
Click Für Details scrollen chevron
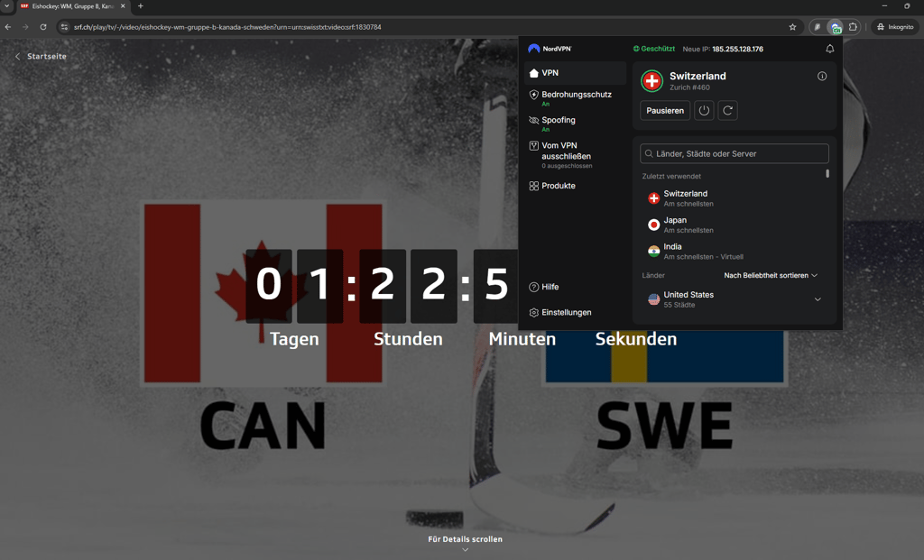(x=465, y=550)
